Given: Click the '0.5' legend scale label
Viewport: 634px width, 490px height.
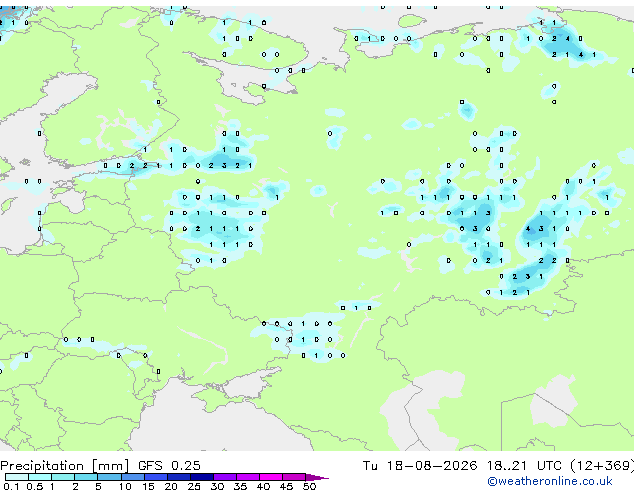Looking at the screenshot, I should (35, 486).
